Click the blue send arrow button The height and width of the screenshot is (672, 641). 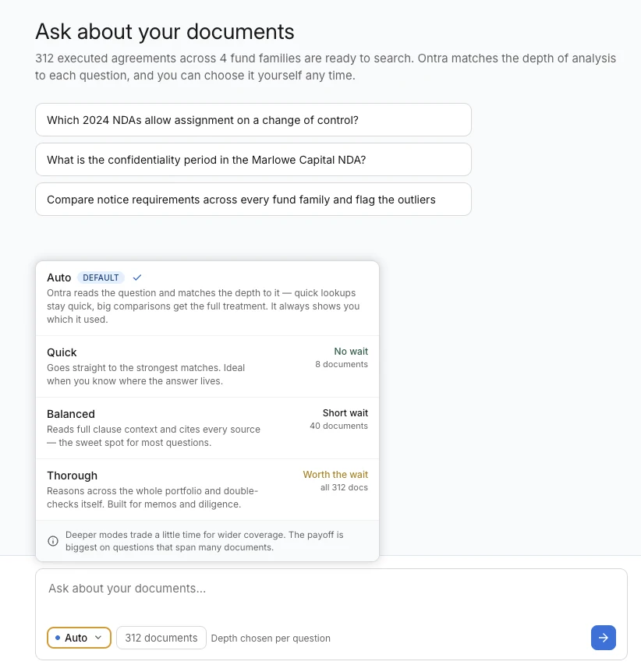(603, 638)
